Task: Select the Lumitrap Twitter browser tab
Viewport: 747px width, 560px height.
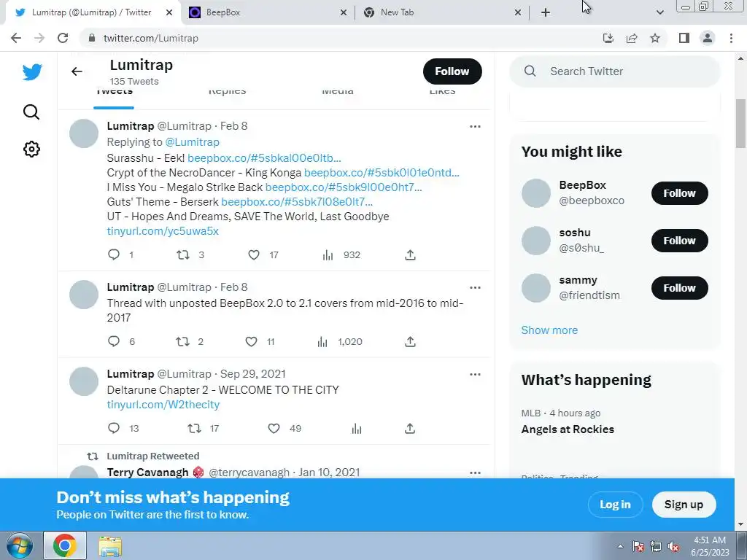Action: (x=93, y=12)
